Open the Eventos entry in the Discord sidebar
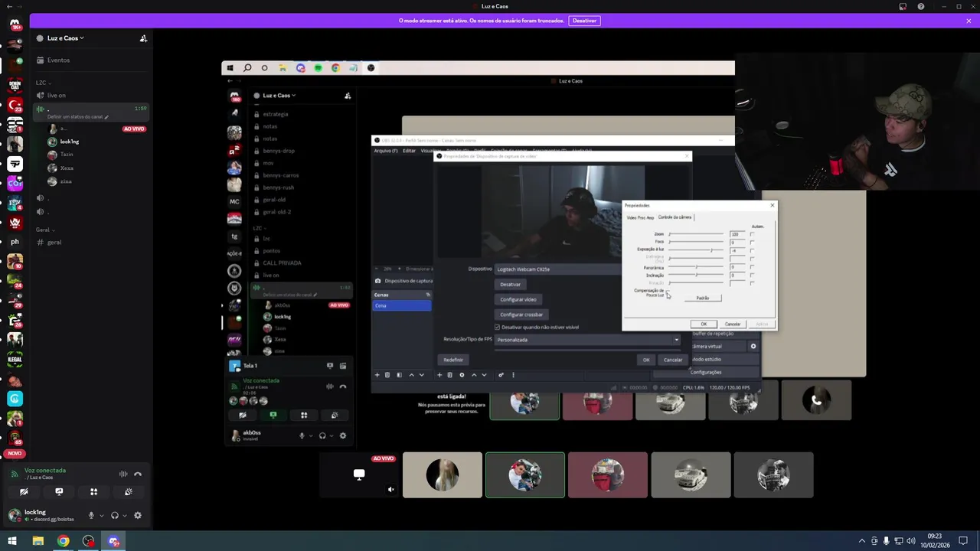 [x=58, y=60]
